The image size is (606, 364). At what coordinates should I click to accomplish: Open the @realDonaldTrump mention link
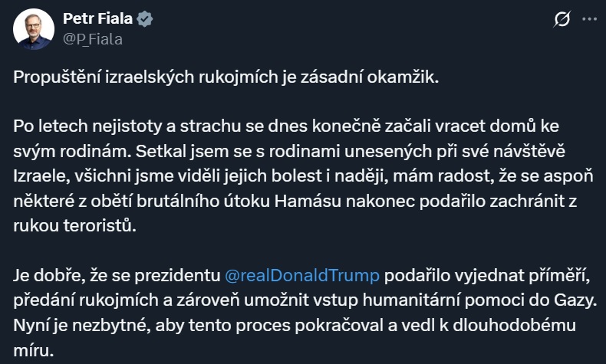click(302, 274)
